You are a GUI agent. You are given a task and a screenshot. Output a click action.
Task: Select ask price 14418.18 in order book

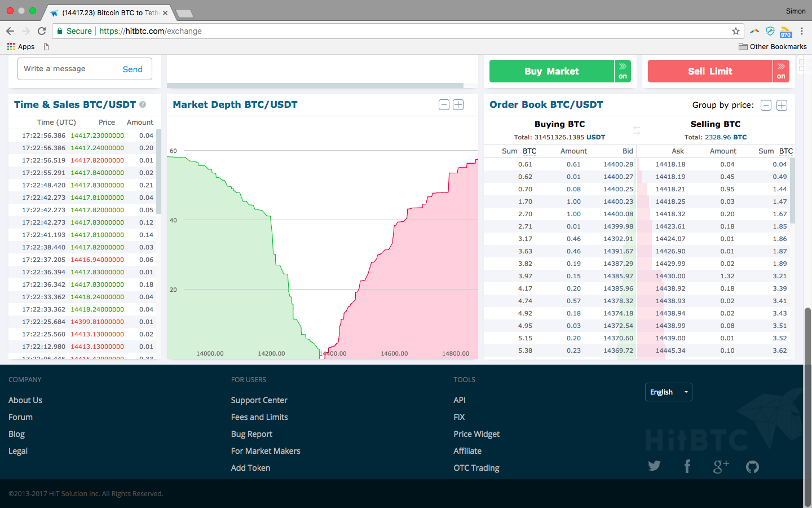[x=670, y=164]
